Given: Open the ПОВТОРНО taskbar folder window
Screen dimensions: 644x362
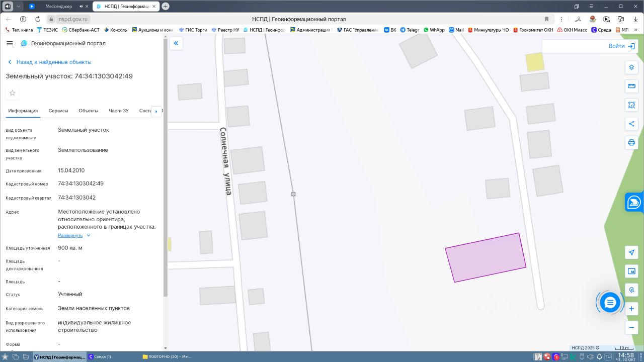Looking at the screenshot, I should click(169, 356).
